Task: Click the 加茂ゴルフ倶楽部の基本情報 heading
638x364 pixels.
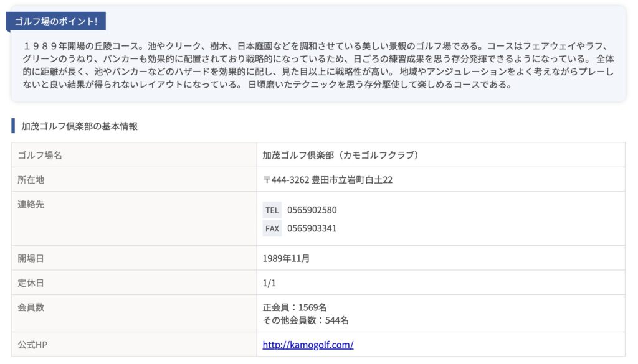Action: [79, 126]
